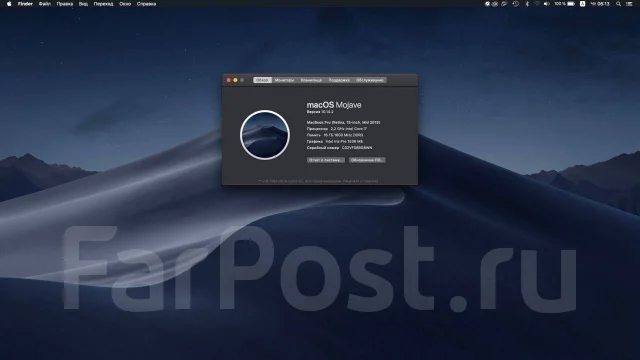Click the menu bar clock
This screenshot has width=640, height=360.
pyautogui.click(x=600, y=4)
